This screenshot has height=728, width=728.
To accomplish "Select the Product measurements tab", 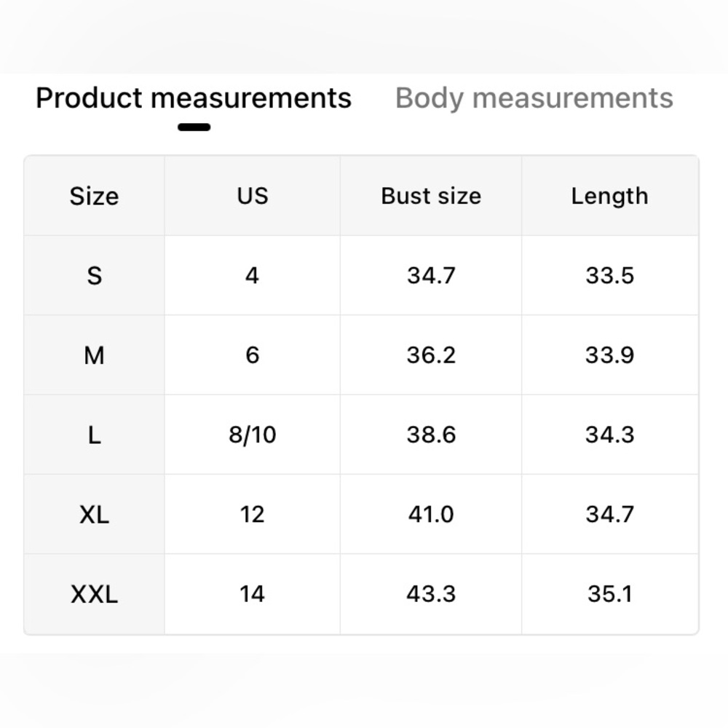I will [x=194, y=98].
